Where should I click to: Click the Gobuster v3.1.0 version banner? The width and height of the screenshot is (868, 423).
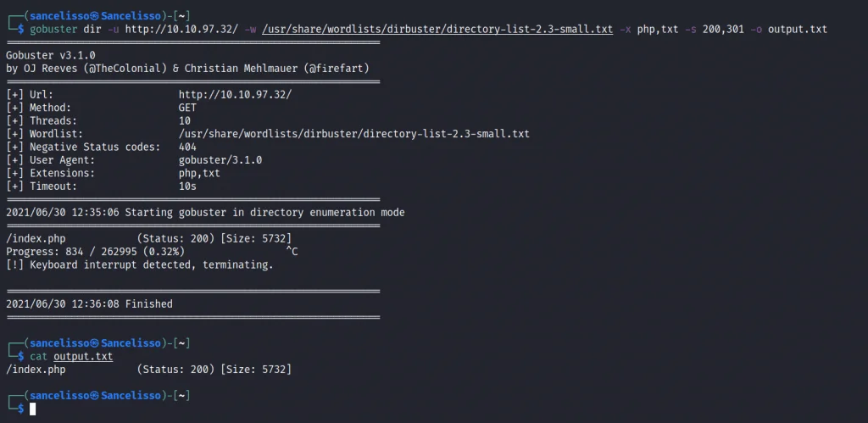tap(50, 55)
